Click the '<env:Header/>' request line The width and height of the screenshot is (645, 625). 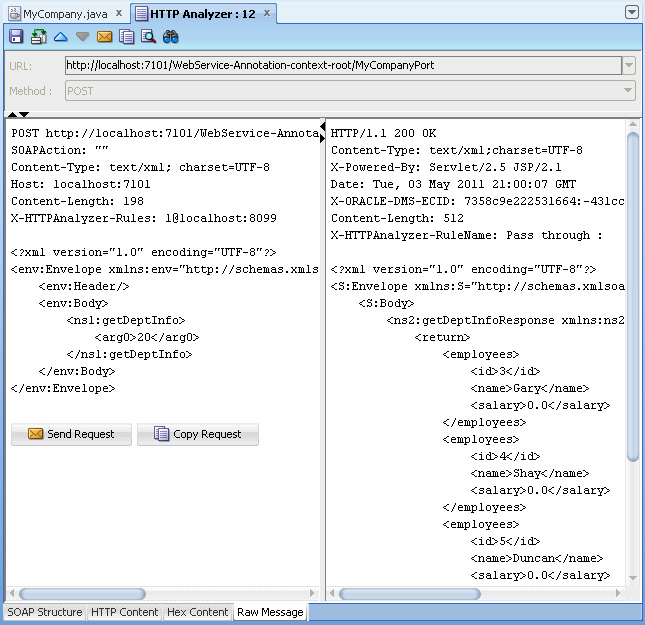[84, 286]
